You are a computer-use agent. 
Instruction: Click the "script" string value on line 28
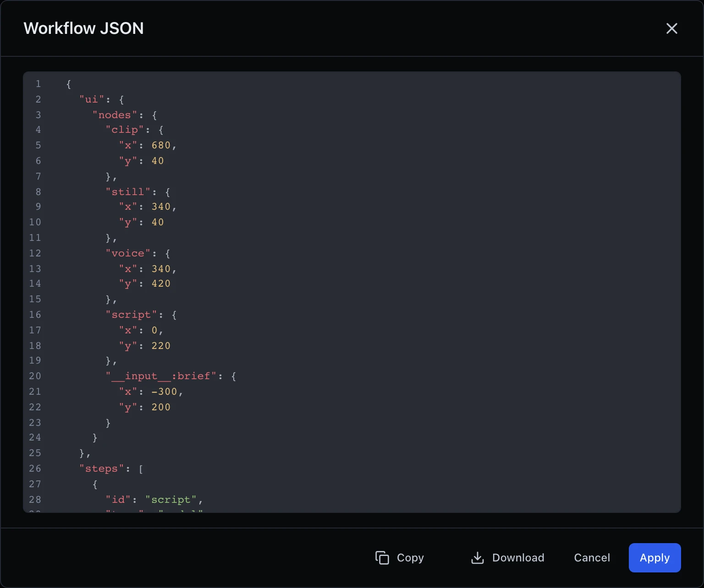[x=171, y=500]
